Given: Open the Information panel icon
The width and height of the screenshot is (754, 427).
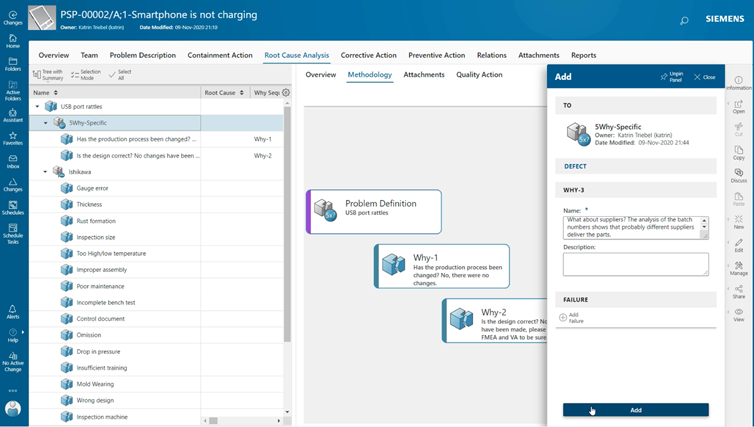Looking at the screenshot, I should pos(739,83).
